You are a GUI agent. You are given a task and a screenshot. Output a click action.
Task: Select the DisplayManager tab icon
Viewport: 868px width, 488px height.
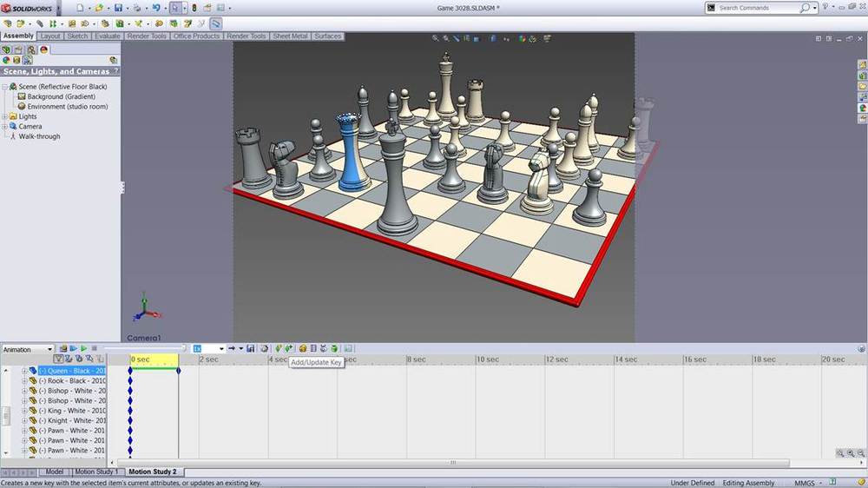coord(43,49)
